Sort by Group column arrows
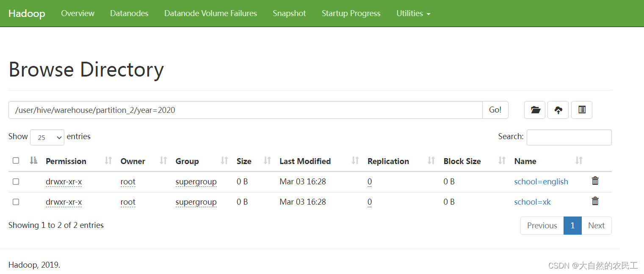The height and width of the screenshot is (274, 644). coord(224,161)
